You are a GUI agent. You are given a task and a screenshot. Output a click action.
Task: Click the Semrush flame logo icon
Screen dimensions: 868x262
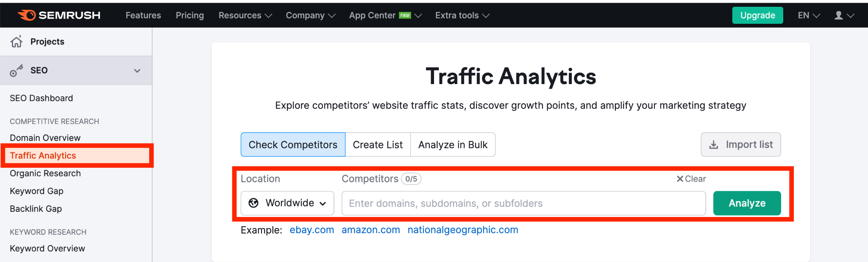(26, 15)
